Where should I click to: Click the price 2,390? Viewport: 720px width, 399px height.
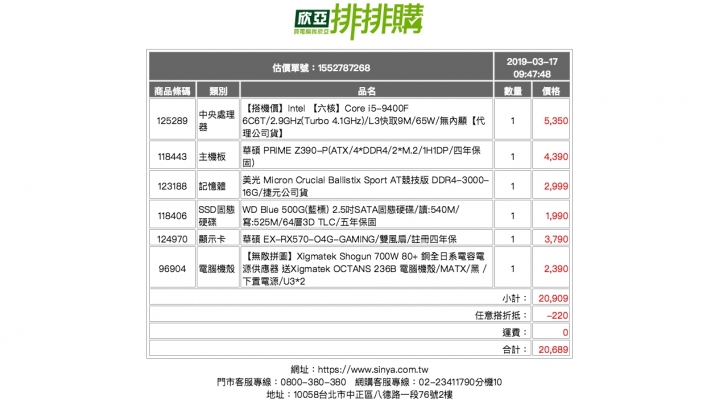point(556,269)
